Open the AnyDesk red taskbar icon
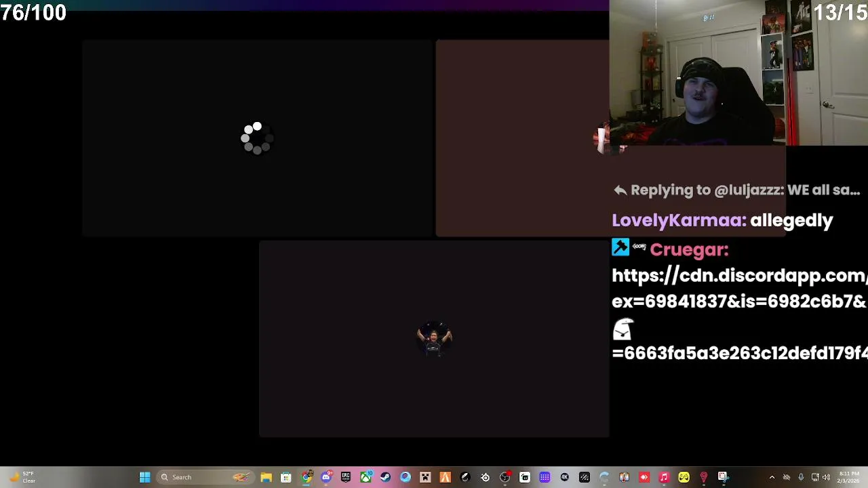 (x=644, y=477)
